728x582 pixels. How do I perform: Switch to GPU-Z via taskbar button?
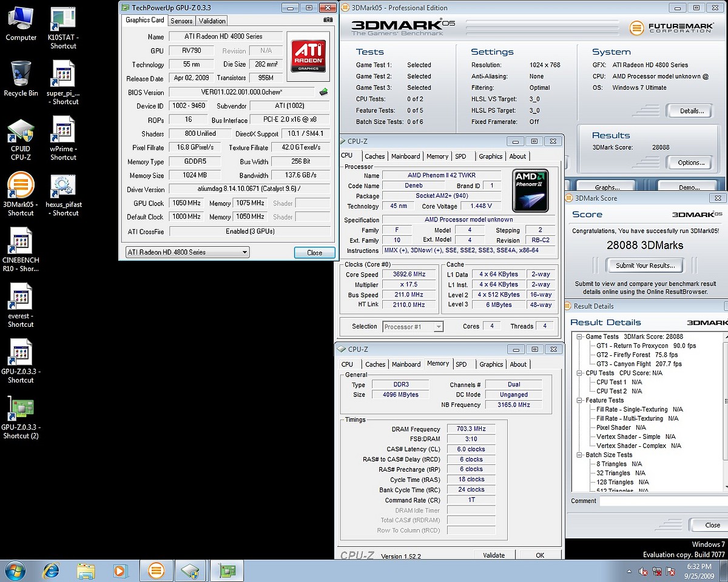(227, 570)
